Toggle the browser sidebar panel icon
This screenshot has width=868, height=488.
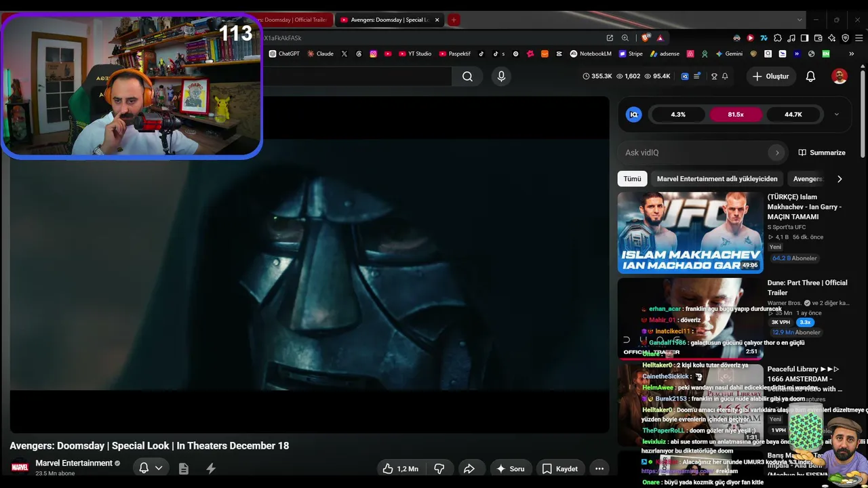[805, 38]
